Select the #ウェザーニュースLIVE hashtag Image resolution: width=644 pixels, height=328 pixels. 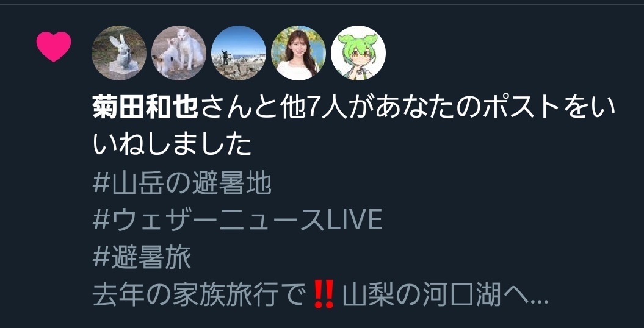click(237, 220)
